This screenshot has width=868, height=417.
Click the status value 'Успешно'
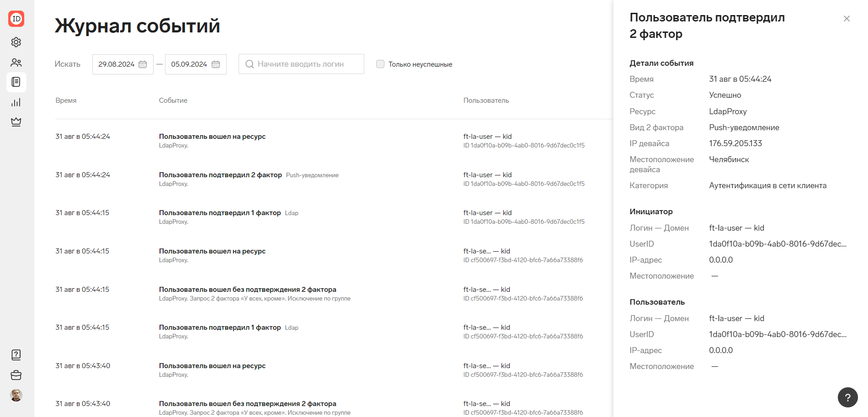[x=725, y=95]
